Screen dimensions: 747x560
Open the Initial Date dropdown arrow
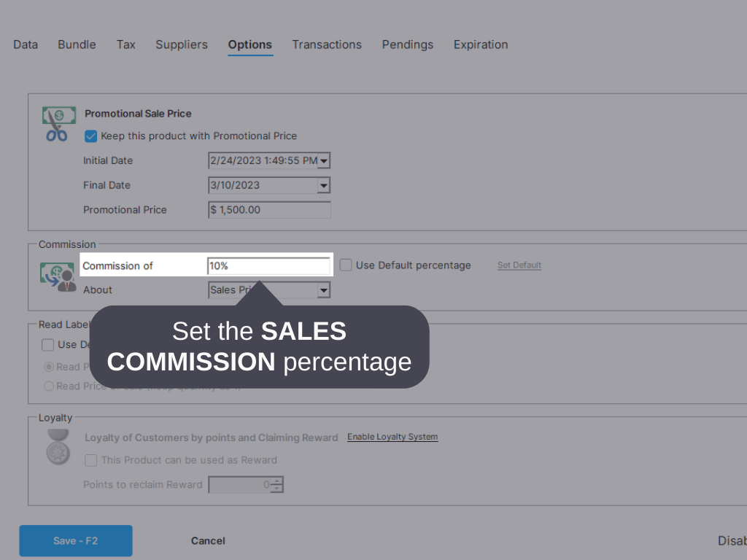323,160
